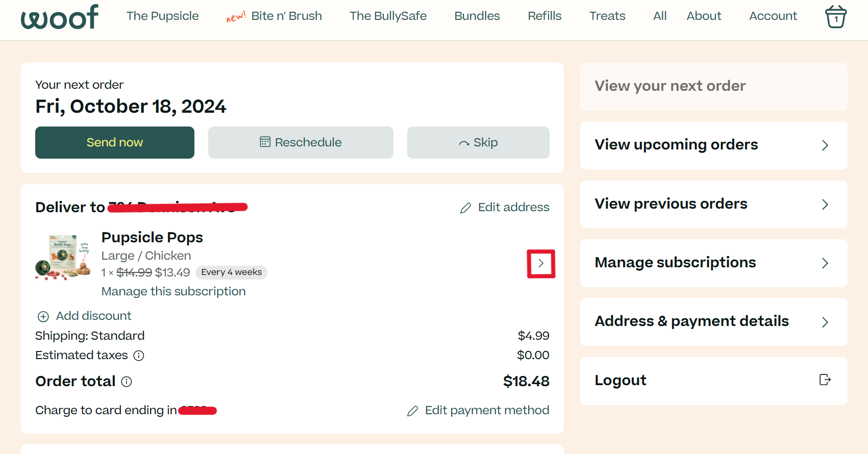This screenshot has width=868, height=454.
Task: Click the Woof logo
Action: 60,17
